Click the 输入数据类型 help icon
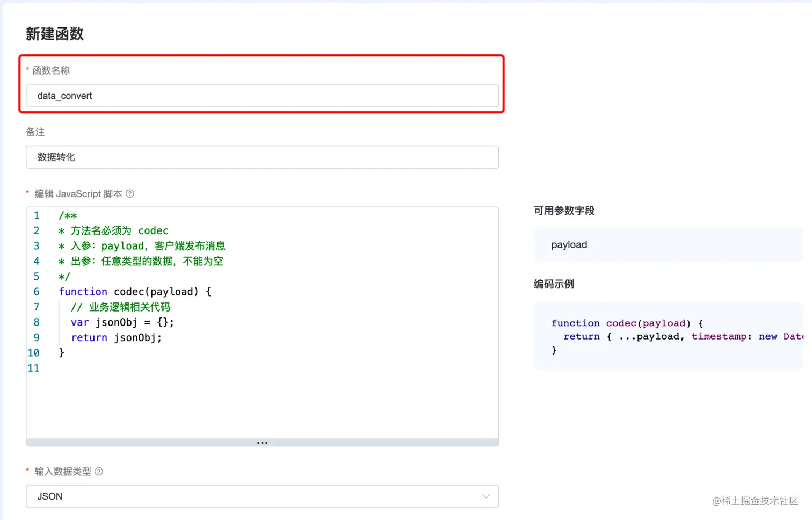Screen dimensions: 812x520 99,471
